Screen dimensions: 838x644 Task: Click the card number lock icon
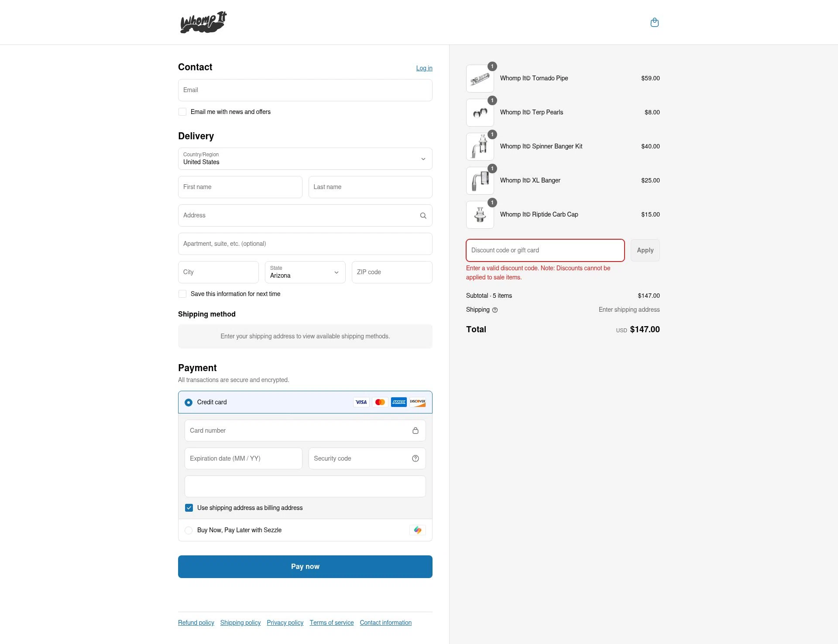[416, 430]
